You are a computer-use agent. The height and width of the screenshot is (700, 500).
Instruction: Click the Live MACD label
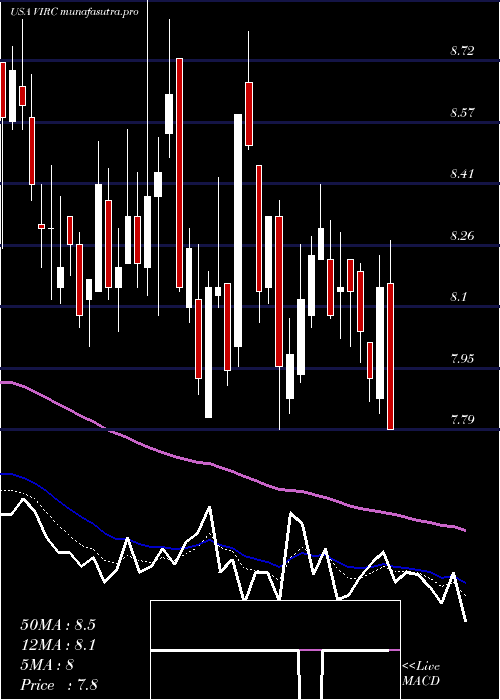[421, 674]
